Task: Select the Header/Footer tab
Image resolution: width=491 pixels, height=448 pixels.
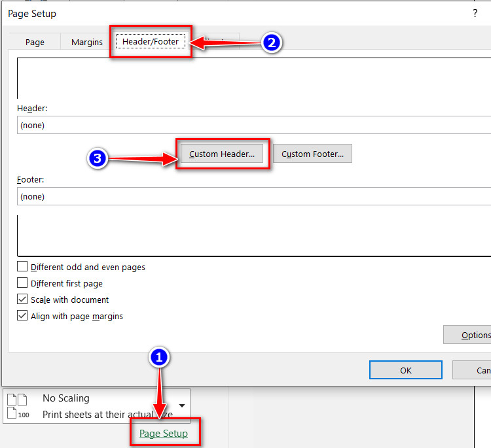Action: (151, 41)
